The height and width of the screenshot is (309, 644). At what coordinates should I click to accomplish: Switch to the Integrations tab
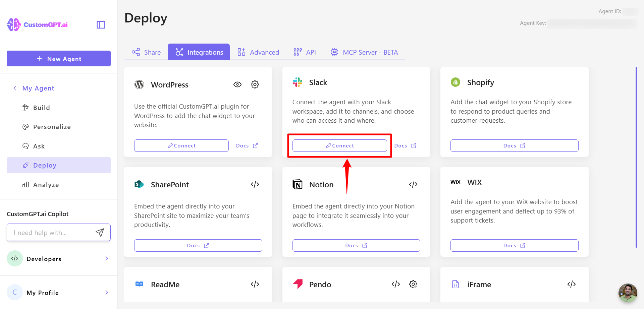[199, 52]
